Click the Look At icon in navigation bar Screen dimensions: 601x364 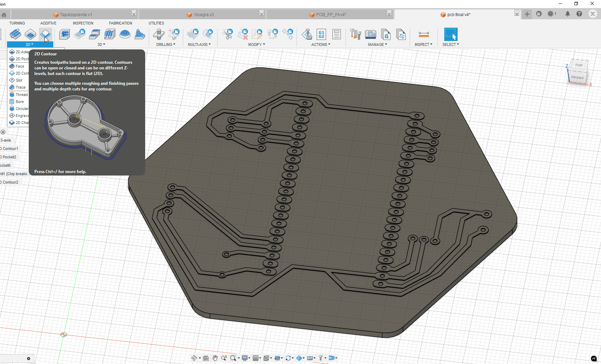(x=206, y=358)
